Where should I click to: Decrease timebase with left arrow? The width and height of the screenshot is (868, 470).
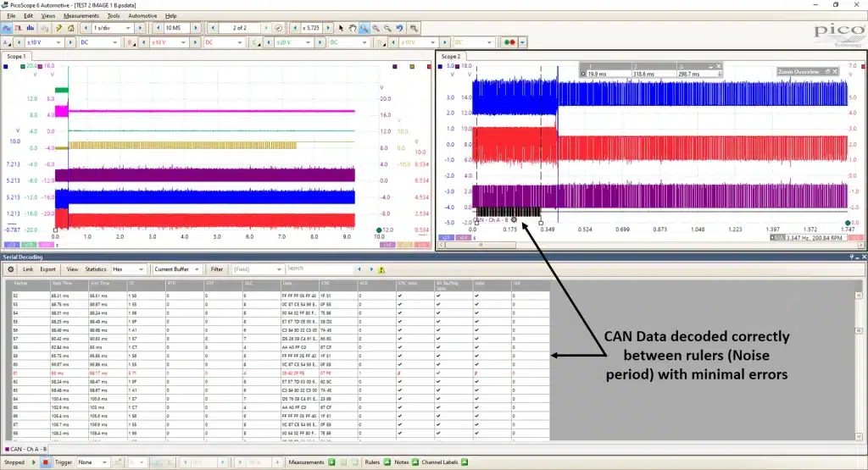tap(86, 28)
